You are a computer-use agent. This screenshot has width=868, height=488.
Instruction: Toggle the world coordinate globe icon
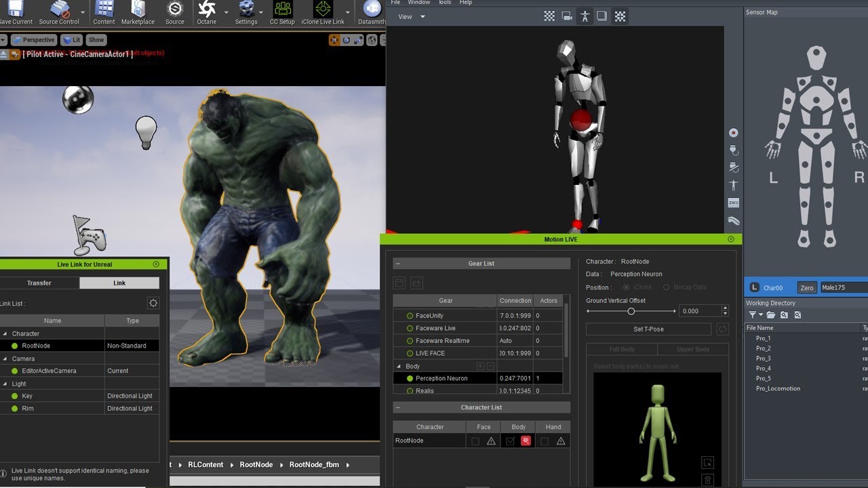[x=371, y=41]
